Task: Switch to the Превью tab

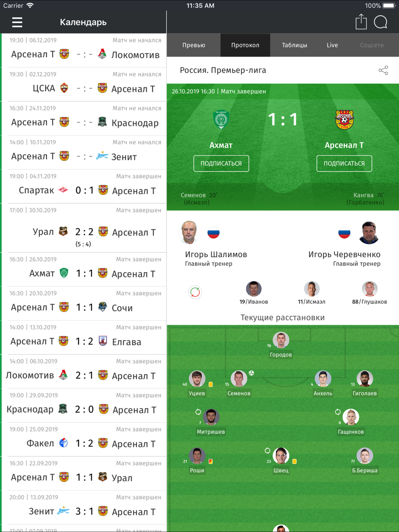Action: [194, 45]
